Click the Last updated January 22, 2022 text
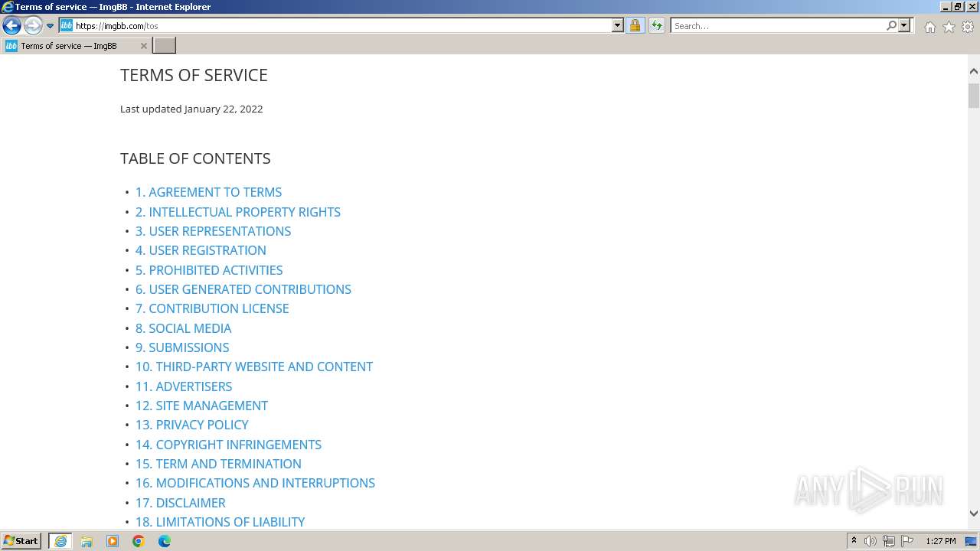The image size is (980, 551). click(x=191, y=109)
